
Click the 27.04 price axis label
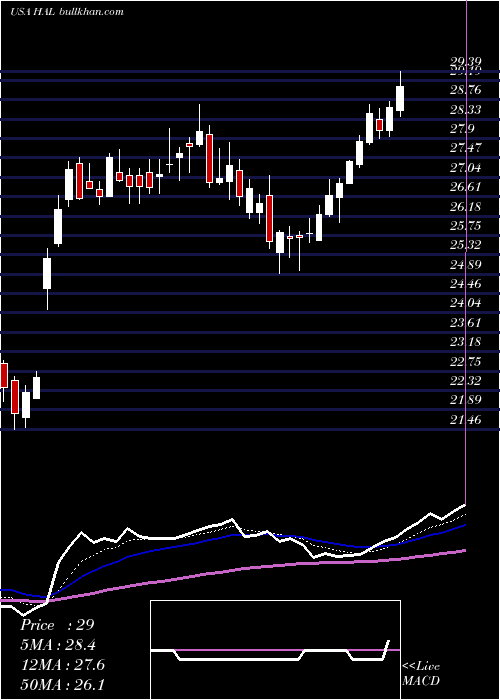point(465,168)
